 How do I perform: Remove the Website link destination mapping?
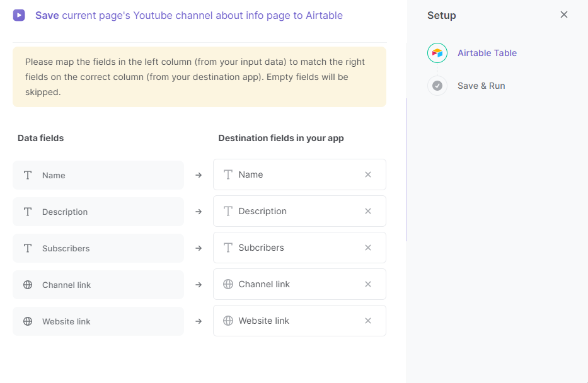click(368, 321)
